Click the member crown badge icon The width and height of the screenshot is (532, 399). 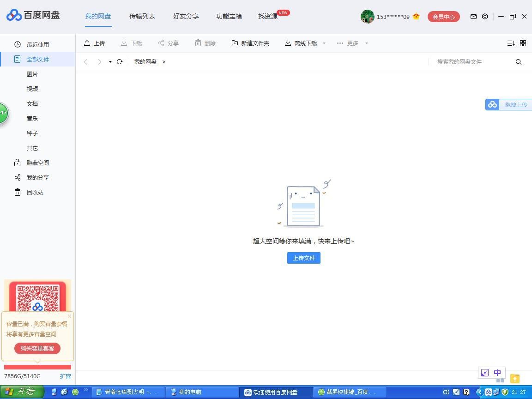416,16
